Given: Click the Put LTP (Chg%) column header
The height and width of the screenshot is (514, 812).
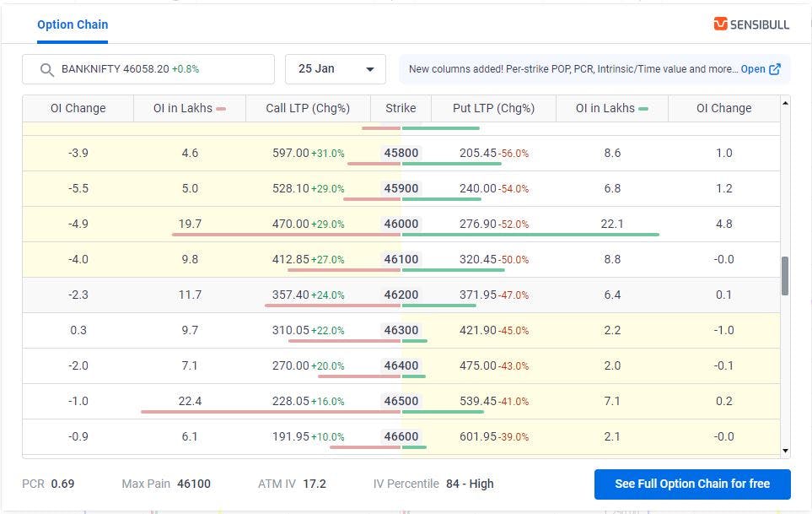Looking at the screenshot, I should pyautogui.click(x=493, y=108).
